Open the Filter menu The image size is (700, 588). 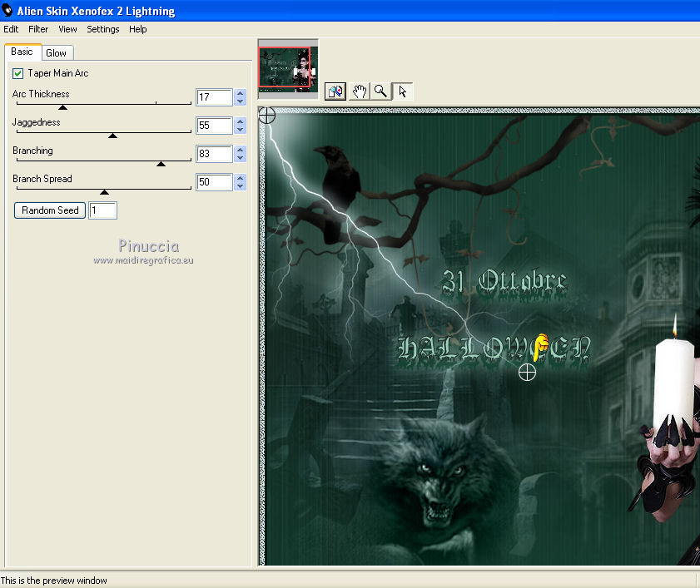click(x=38, y=29)
